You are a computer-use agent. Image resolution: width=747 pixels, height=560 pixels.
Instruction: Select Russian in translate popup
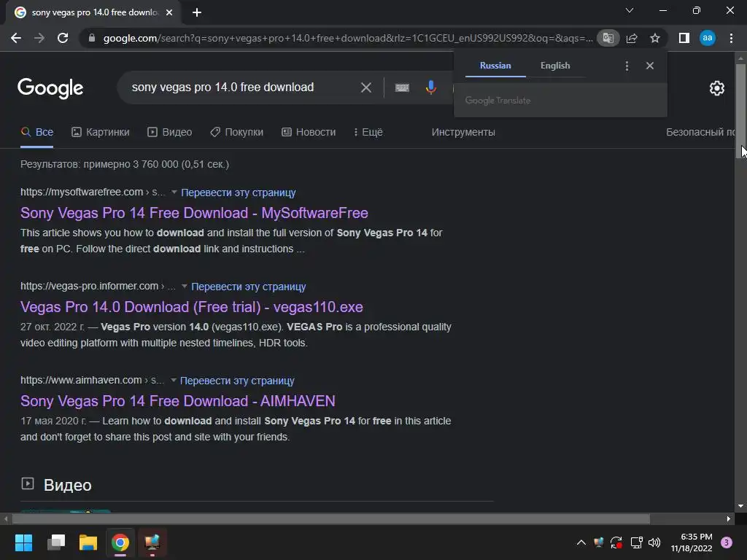click(495, 66)
